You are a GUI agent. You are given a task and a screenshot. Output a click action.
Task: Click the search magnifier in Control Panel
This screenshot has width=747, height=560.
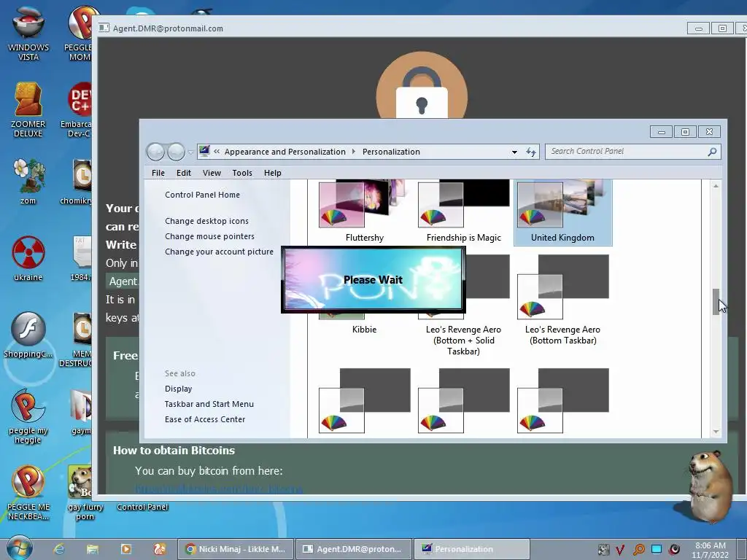coord(712,152)
